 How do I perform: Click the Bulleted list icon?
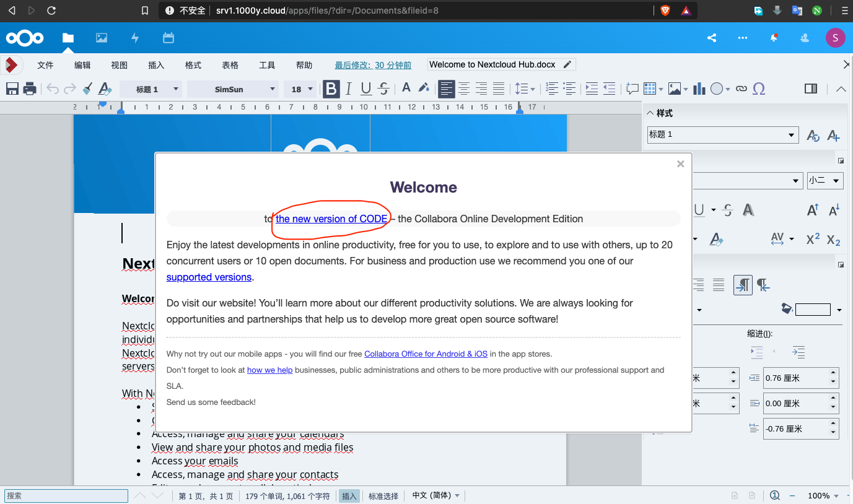click(x=569, y=89)
